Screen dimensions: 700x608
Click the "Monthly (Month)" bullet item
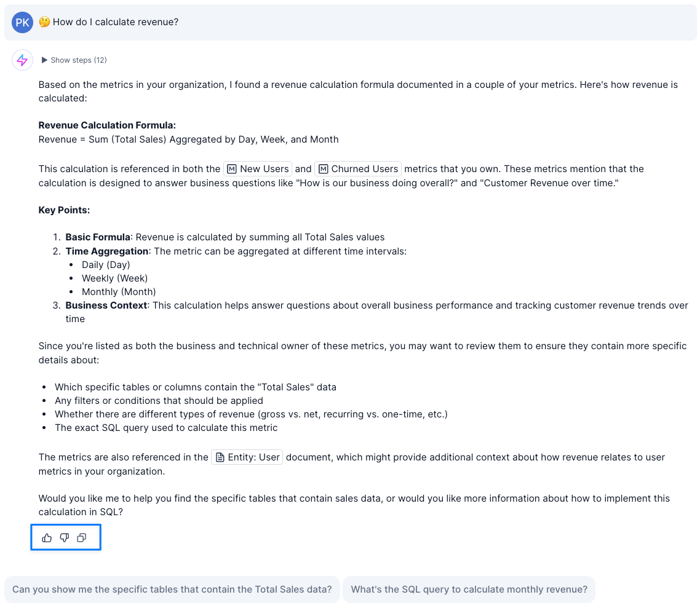point(119,292)
